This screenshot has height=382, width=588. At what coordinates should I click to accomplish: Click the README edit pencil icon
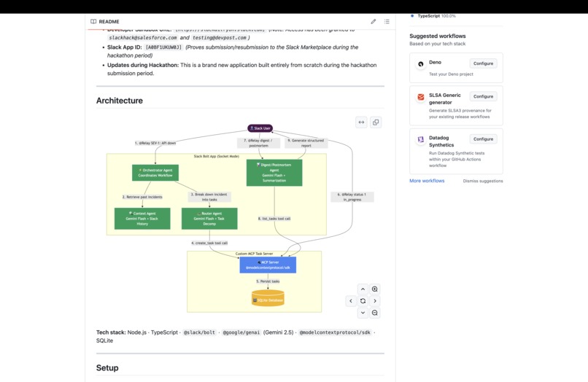coord(373,21)
